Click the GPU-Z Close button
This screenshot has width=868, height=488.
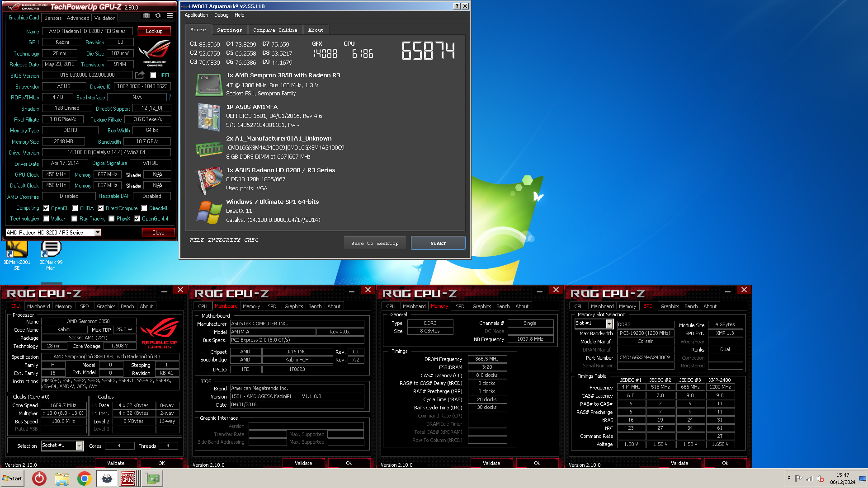(x=158, y=233)
